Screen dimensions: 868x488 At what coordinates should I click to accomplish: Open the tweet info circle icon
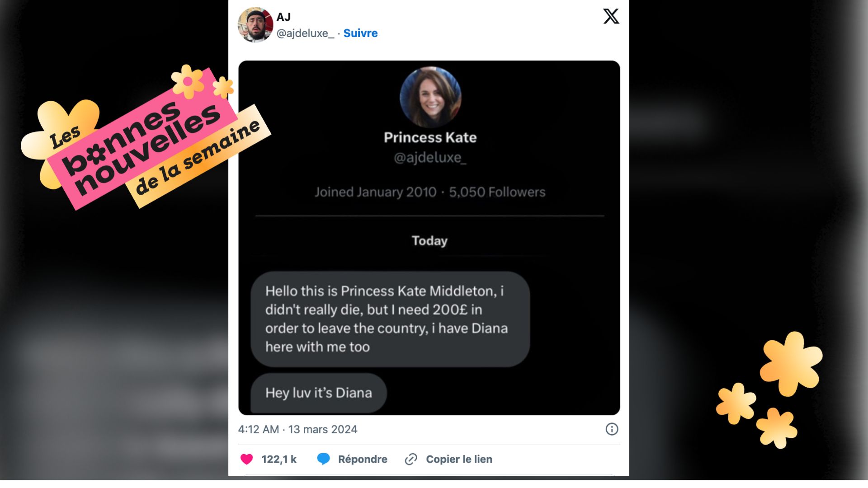[x=612, y=429]
